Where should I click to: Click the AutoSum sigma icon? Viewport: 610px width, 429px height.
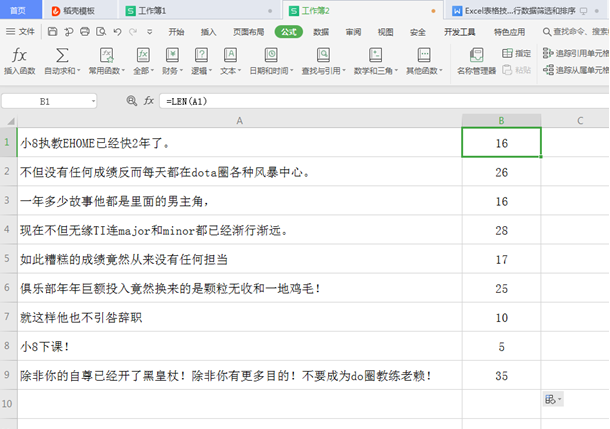pos(62,55)
